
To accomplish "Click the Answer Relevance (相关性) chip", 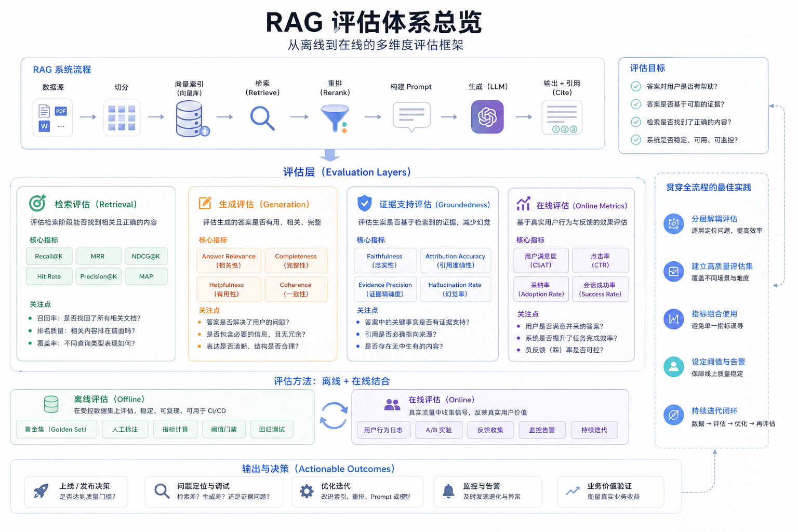I will [x=229, y=261].
